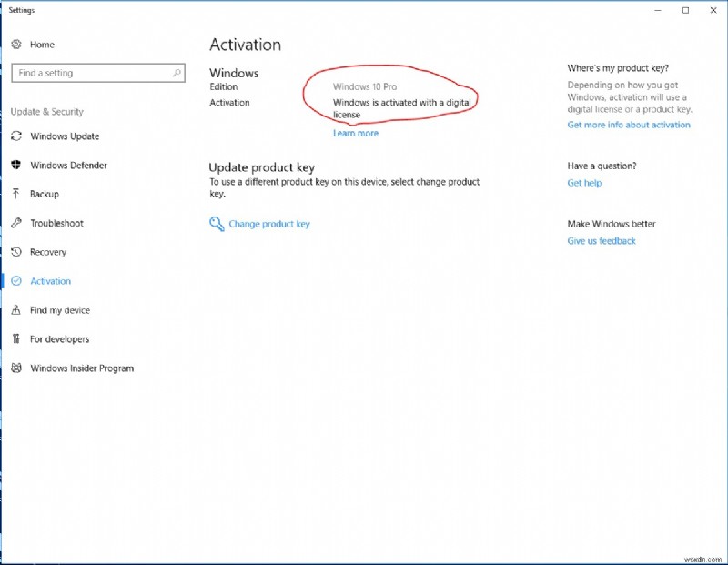Click the For developers icon

click(16, 339)
